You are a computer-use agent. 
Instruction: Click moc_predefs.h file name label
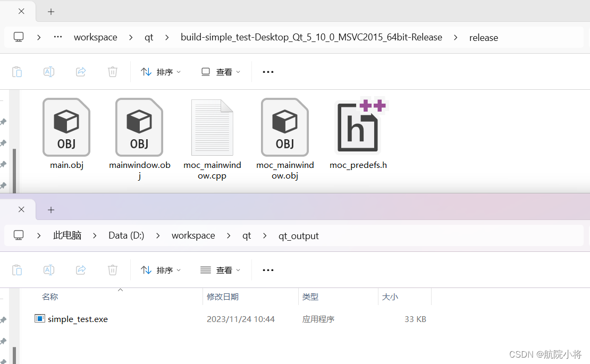coord(358,165)
